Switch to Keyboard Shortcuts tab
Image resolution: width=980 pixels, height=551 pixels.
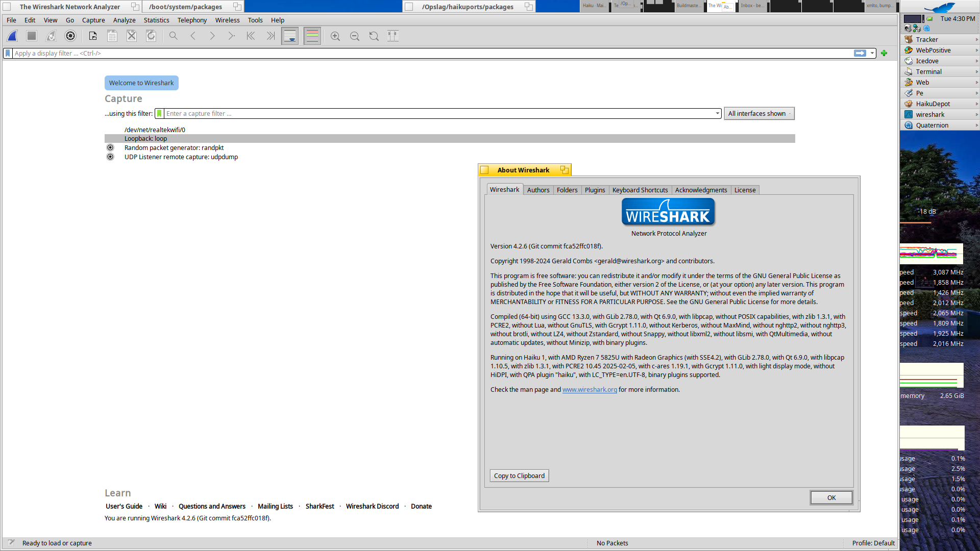tap(640, 190)
